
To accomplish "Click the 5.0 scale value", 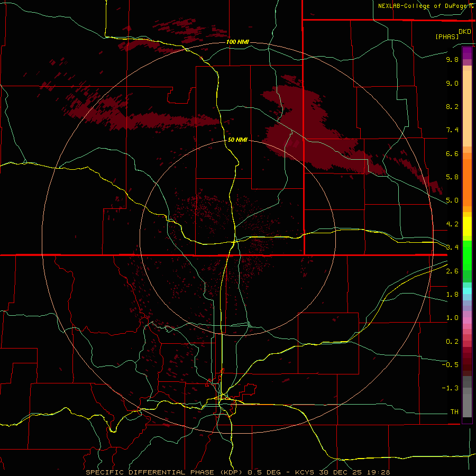I will click(x=452, y=200).
